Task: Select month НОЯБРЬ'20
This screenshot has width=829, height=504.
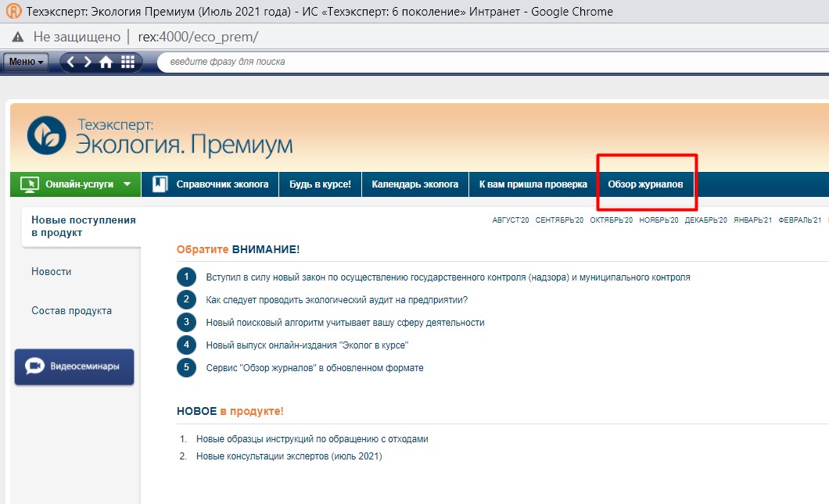Action: coord(659,220)
